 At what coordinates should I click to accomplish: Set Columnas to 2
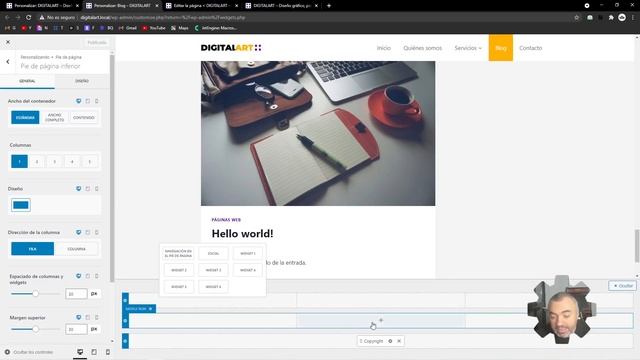(x=37, y=162)
